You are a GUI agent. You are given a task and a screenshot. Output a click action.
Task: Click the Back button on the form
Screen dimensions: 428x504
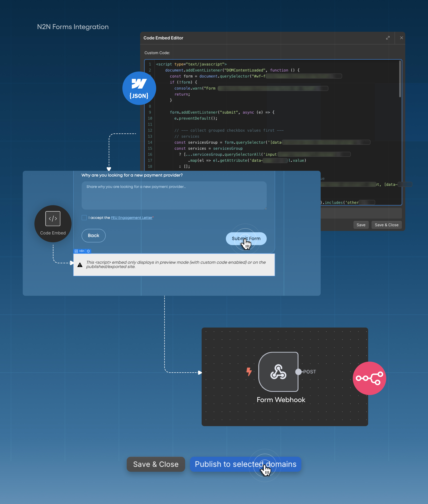click(x=93, y=235)
